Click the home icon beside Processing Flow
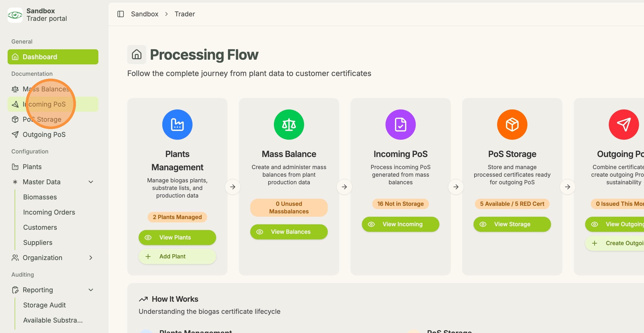 tap(137, 54)
